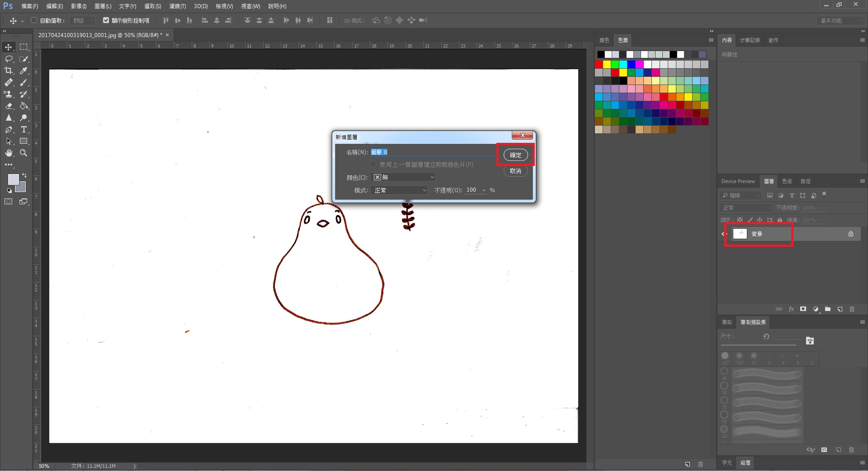Image resolution: width=868 pixels, height=471 pixels.
Task: Select the Move tool
Action: (x=9, y=47)
